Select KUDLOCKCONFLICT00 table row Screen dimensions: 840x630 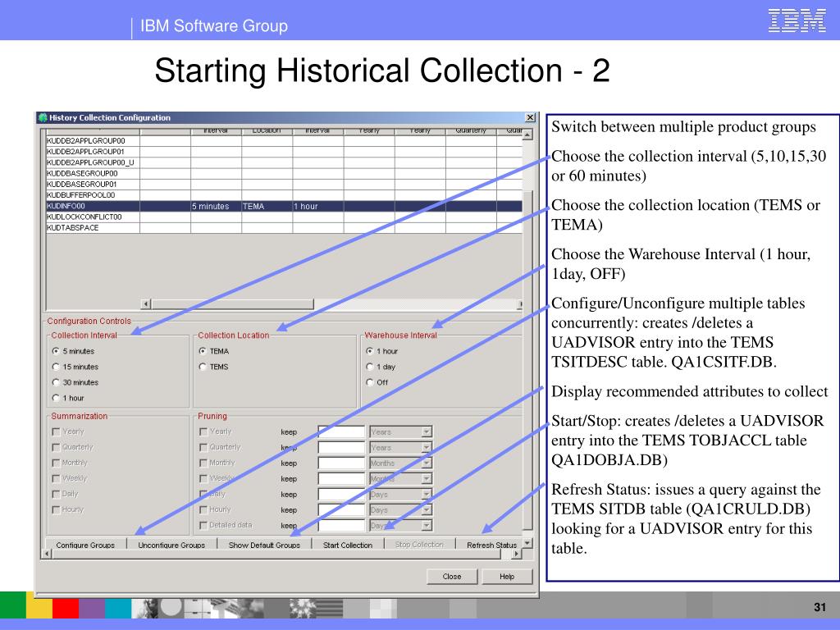(x=284, y=217)
